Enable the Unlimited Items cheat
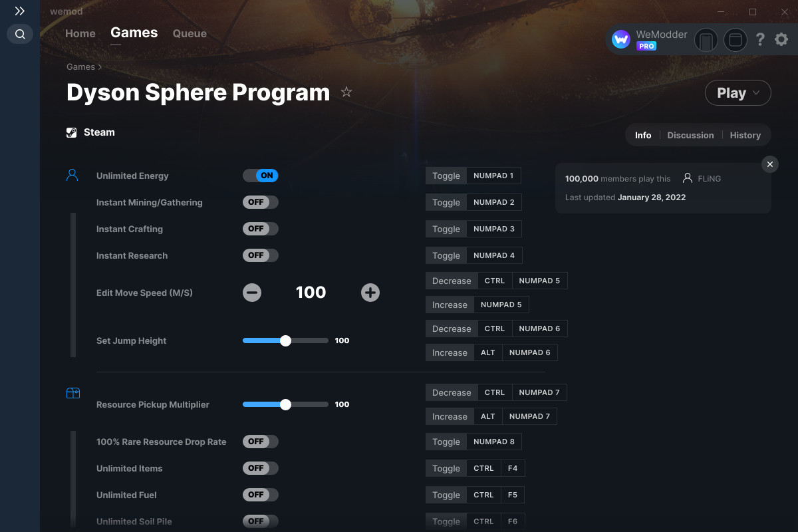The width and height of the screenshot is (798, 532). [x=260, y=468]
